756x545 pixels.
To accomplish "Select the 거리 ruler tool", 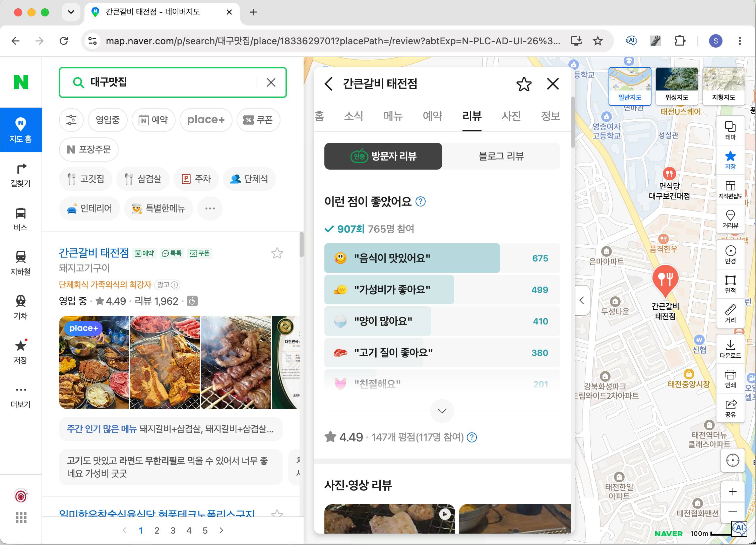I will point(731,314).
